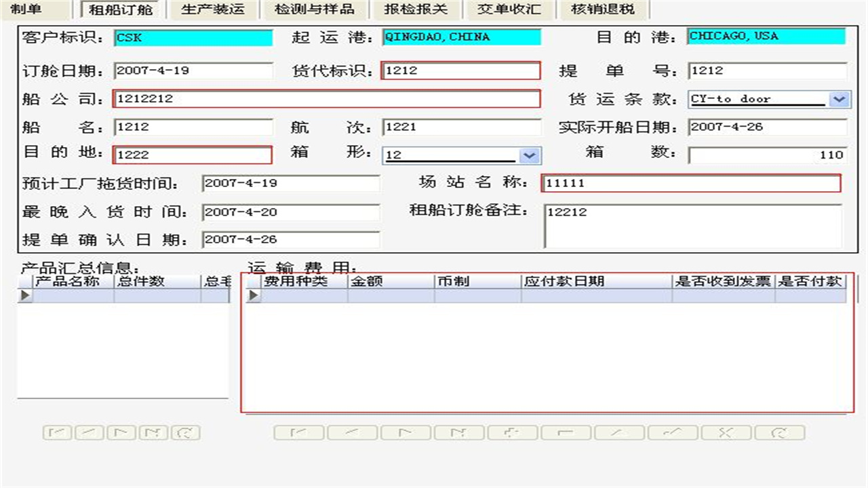Screen dimensions: 868x488
Task: Post changes using the check icon
Action: point(670,432)
